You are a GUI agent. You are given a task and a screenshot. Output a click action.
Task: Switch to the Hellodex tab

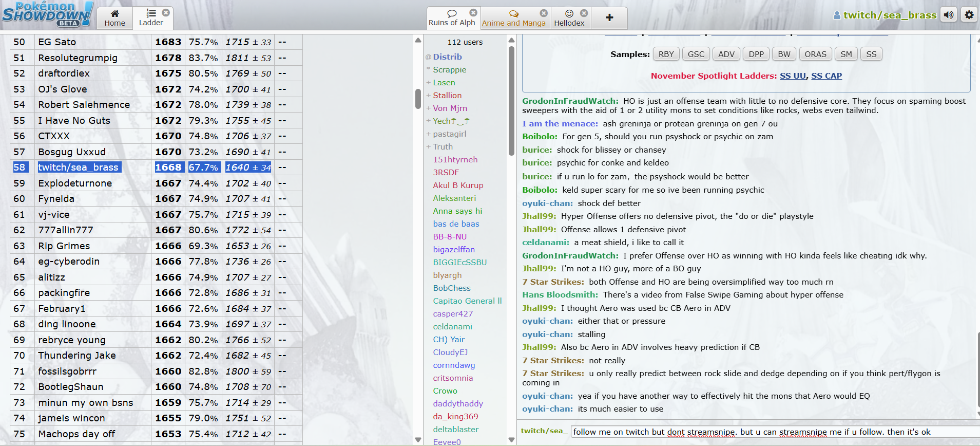tap(569, 18)
